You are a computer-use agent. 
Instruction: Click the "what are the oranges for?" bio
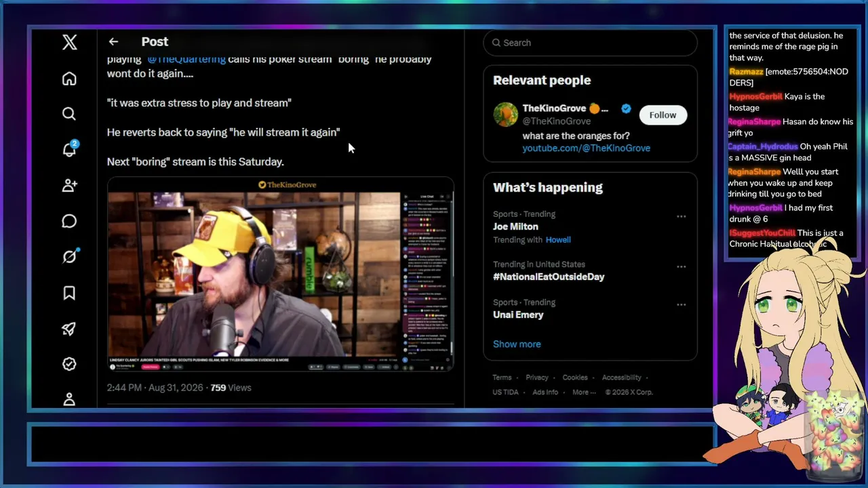pos(576,136)
